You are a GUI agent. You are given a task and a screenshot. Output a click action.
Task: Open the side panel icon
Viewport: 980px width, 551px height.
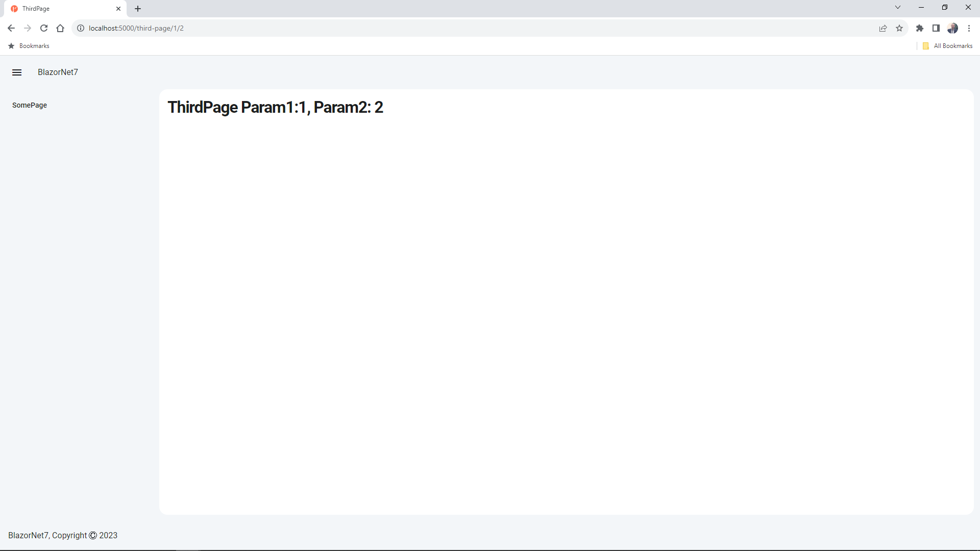click(x=936, y=28)
